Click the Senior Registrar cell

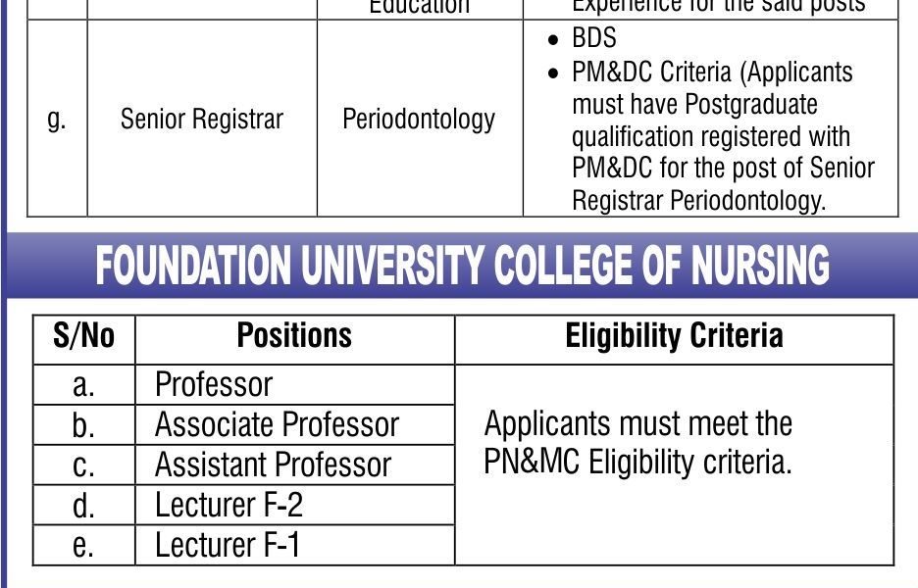pos(201,120)
